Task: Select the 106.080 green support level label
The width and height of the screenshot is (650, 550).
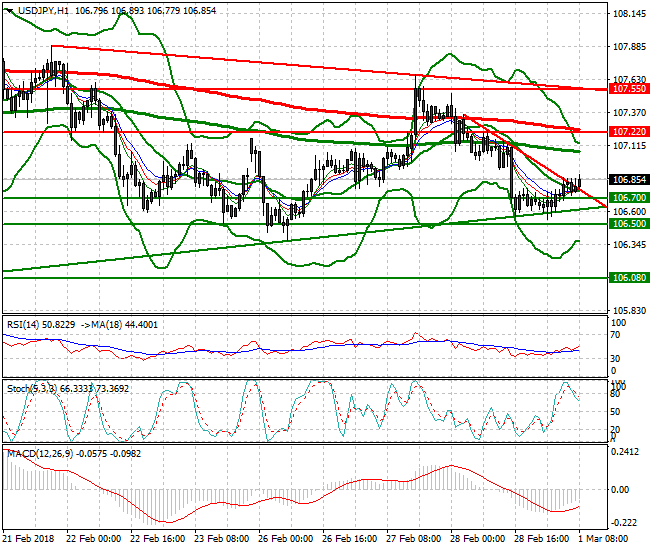Action: click(629, 277)
